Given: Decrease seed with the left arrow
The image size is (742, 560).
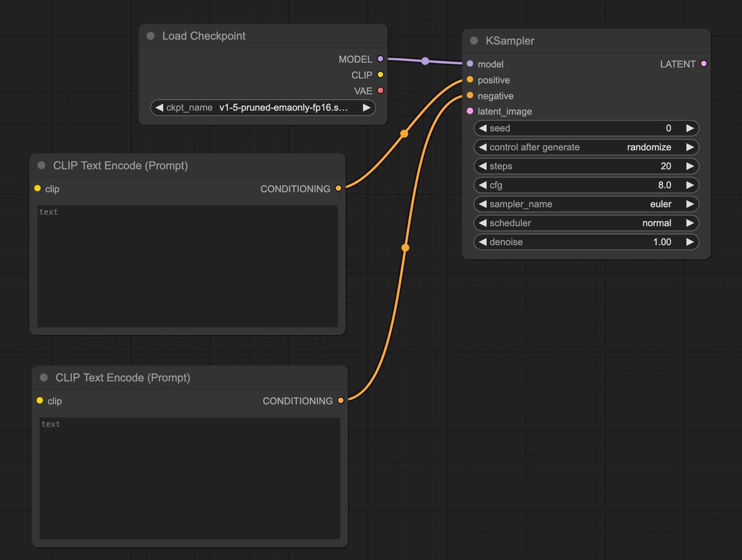Looking at the screenshot, I should [483, 128].
